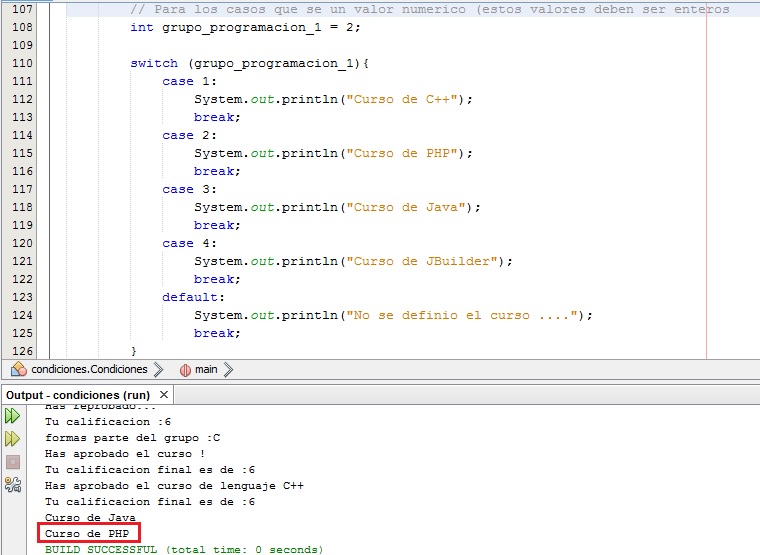Click "Curso de Java" line in output

[x=90, y=517]
